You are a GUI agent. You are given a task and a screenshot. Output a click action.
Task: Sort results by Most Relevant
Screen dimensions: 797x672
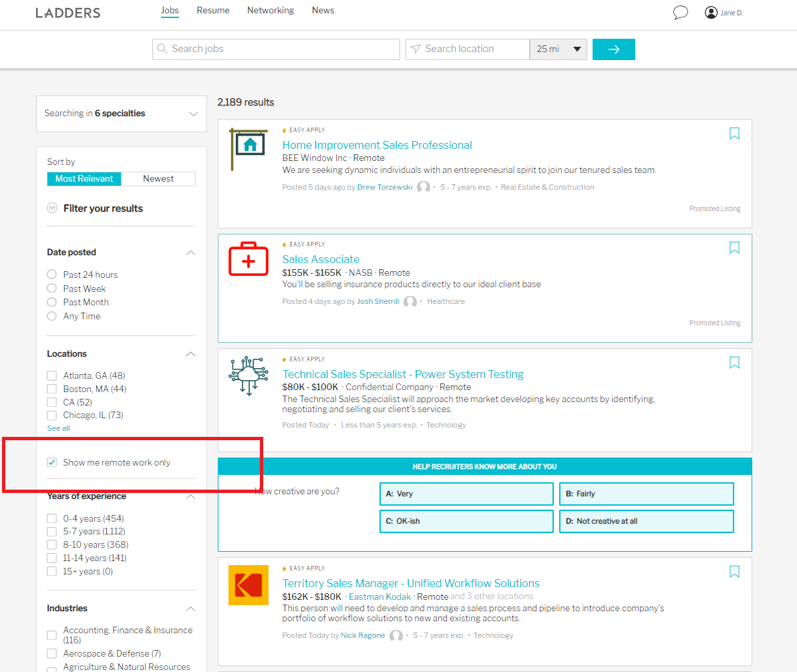[x=84, y=179]
